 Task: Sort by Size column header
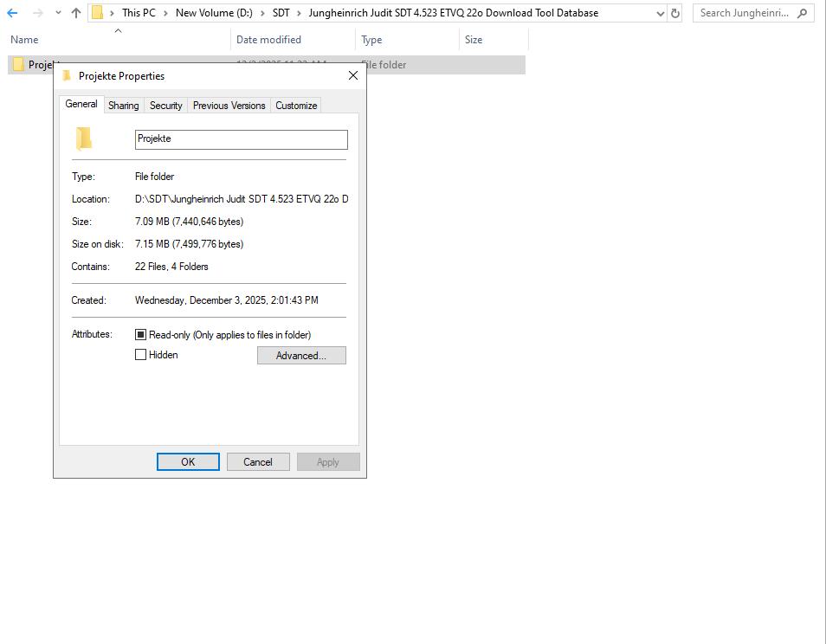(x=473, y=40)
